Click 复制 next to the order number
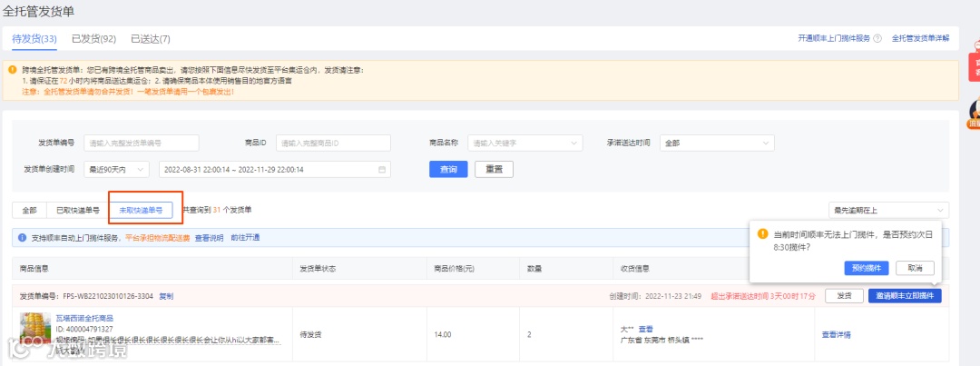 click(166, 296)
